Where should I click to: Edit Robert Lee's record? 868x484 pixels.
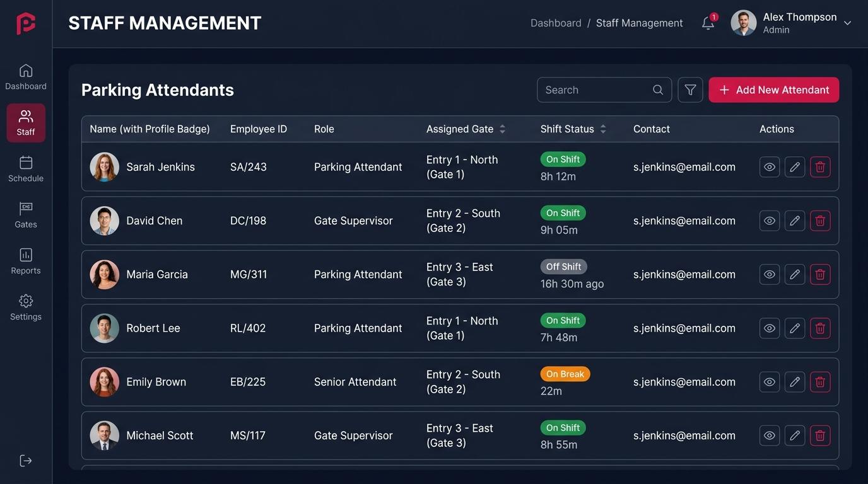point(795,328)
